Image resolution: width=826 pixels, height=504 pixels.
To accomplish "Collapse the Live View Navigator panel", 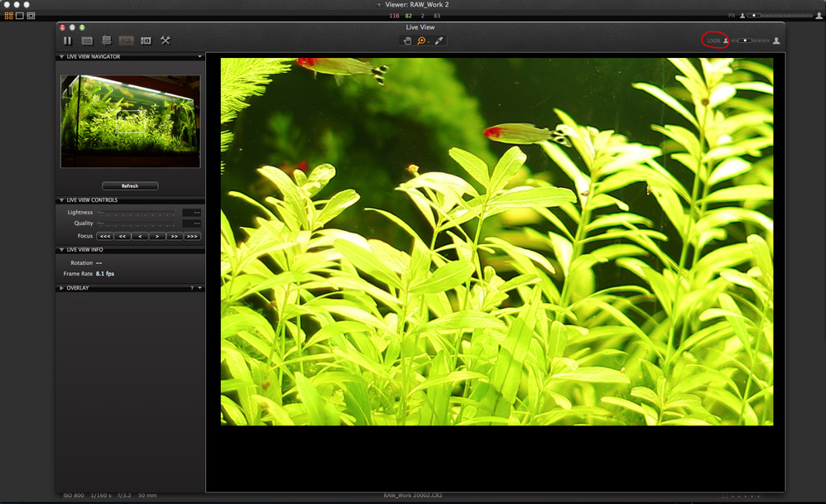I will (61, 56).
